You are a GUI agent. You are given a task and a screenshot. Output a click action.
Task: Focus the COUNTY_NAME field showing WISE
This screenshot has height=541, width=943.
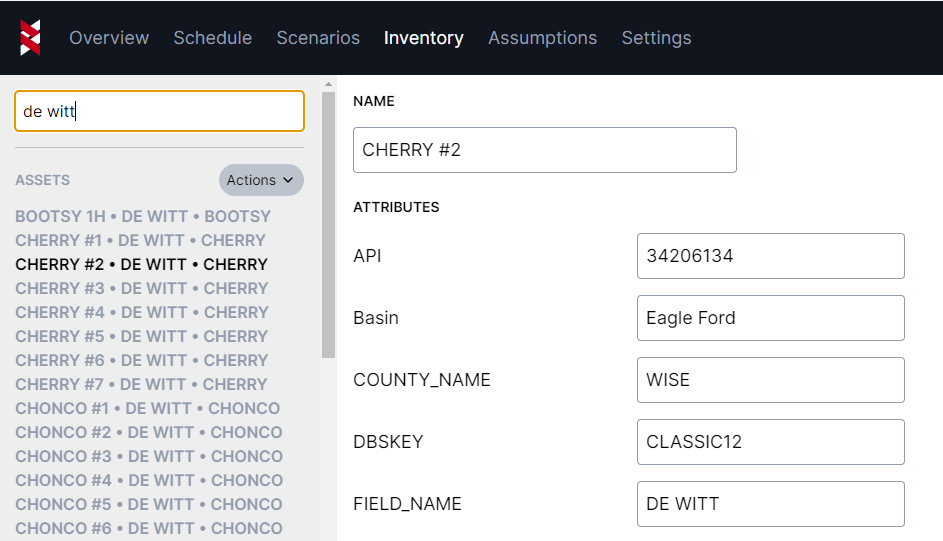(770, 380)
